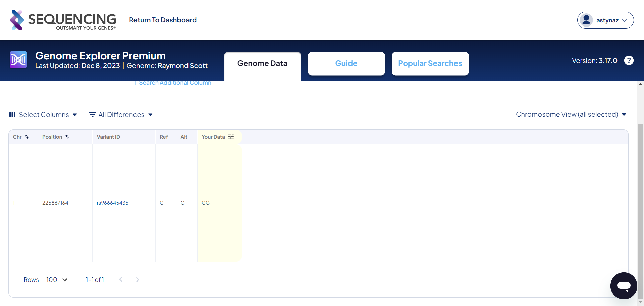Expand the astynaz account menu
Image resolution: width=644 pixels, height=306 pixels.
pos(605,20)
